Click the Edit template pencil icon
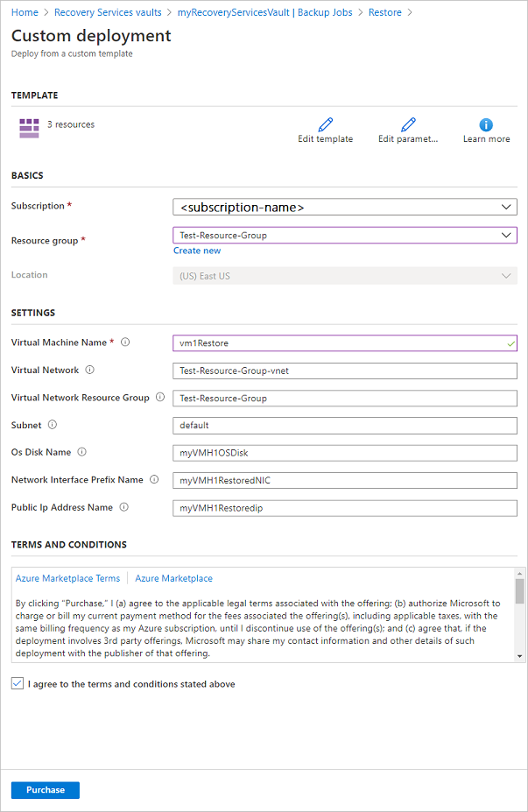This screenshot has width=528, height=812. coord(325,125)
